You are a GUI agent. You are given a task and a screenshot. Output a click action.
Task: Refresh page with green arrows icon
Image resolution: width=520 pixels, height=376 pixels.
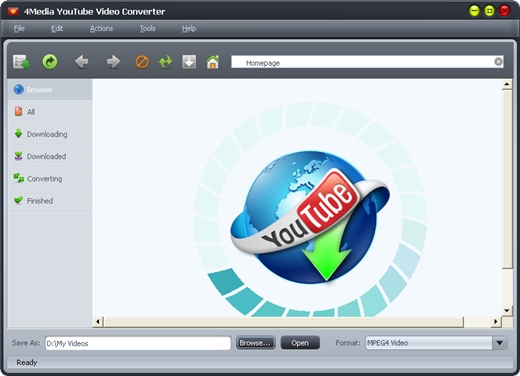click(x=166, y=62)
